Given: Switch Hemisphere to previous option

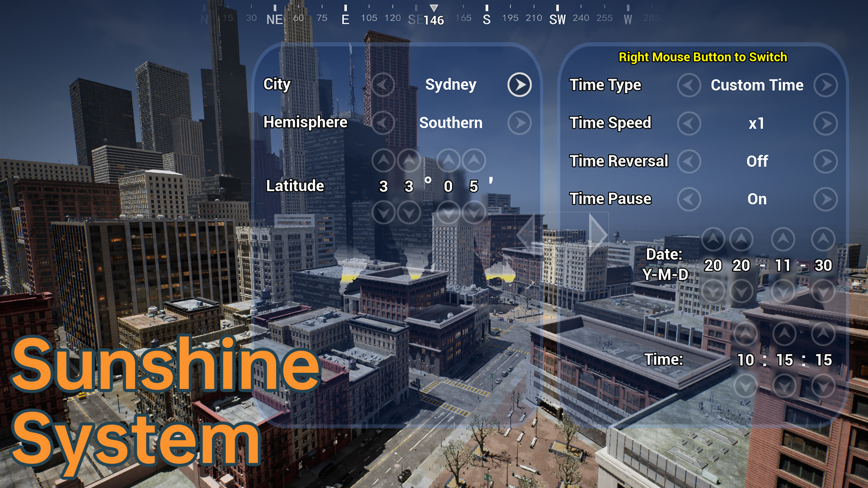Looking at the screenshot, I should [383, 122].
